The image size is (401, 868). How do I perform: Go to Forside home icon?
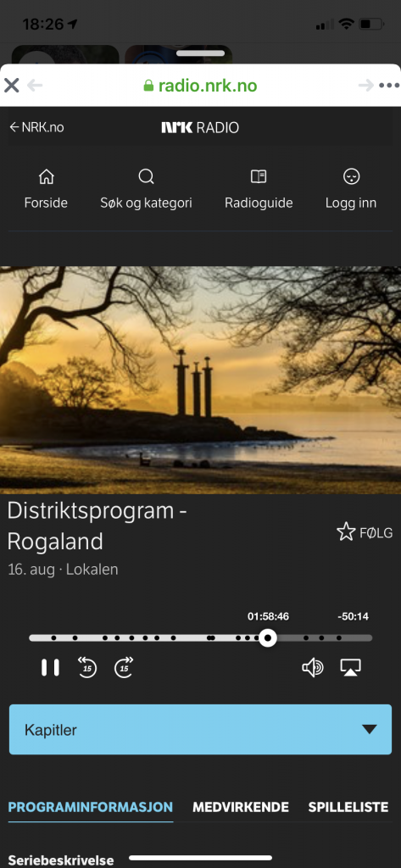pyautogui.click(x=46, y=189)
